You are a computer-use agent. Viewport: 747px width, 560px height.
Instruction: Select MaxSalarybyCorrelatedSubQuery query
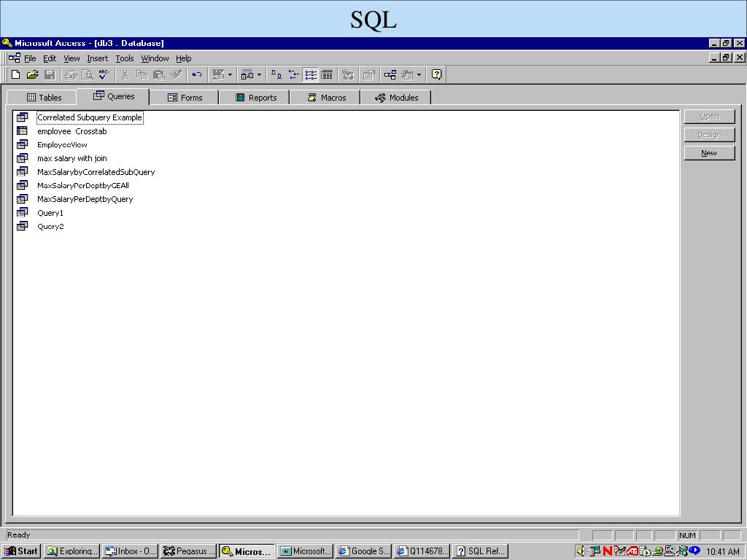96,172
